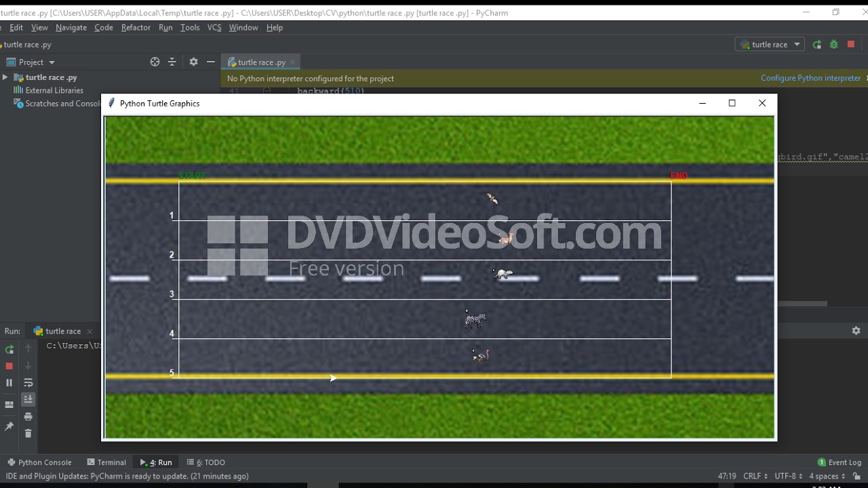Stop process in Run panel red square
This screenshot has height=488, width=868.
(9, 366)
